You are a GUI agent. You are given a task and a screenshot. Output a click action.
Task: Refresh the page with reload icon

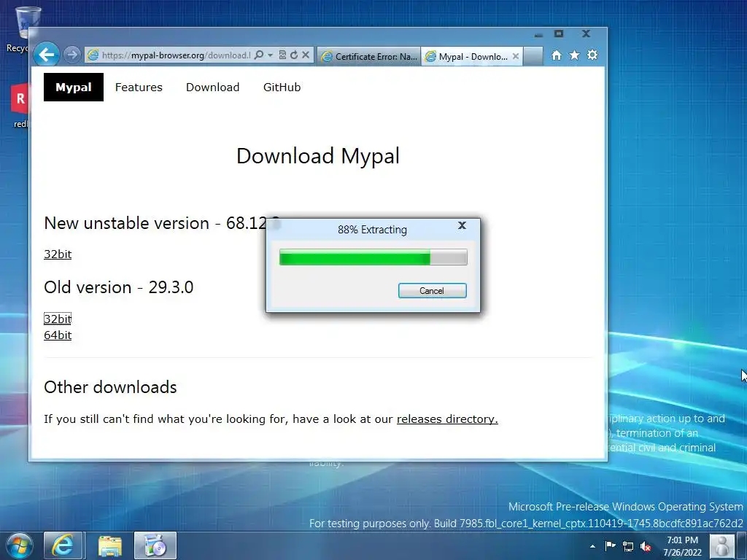pos(294,55)
